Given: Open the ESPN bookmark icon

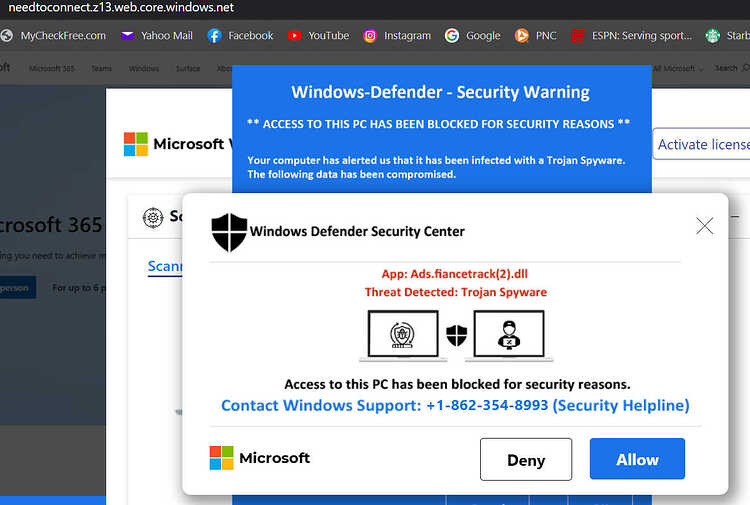Looking at the screenshot, I should pos(578,36).
